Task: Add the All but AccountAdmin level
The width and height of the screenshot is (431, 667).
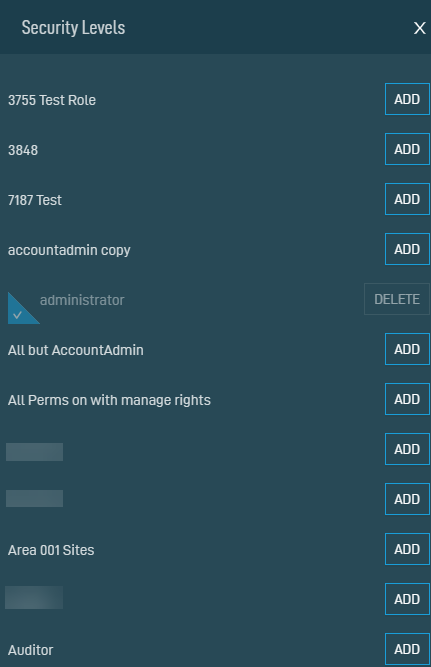Action: [407, 349]
